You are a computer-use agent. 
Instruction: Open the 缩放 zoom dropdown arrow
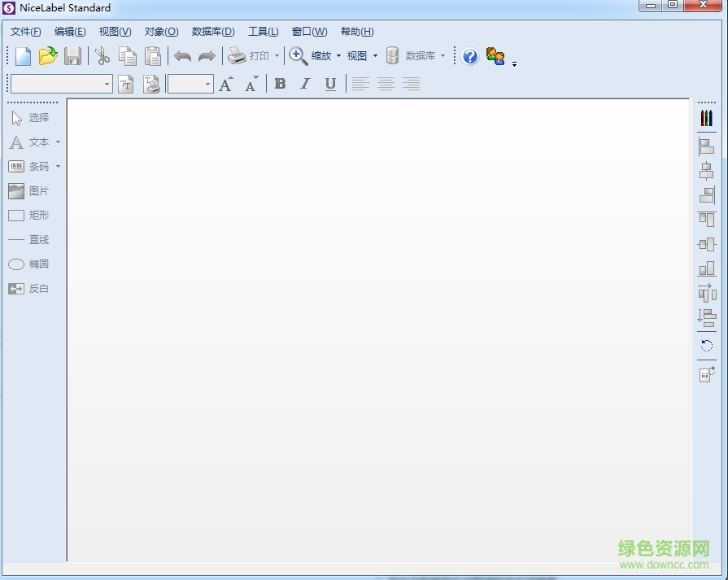[x=339, y=56]
